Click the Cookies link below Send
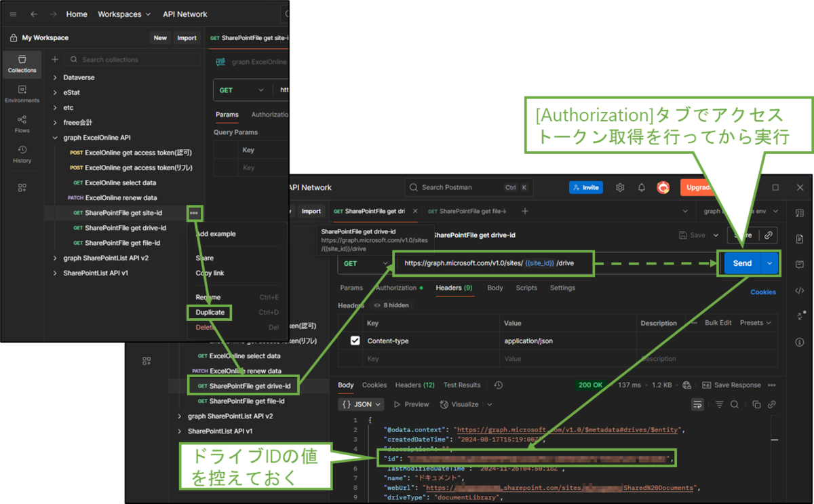 [763, 292]
